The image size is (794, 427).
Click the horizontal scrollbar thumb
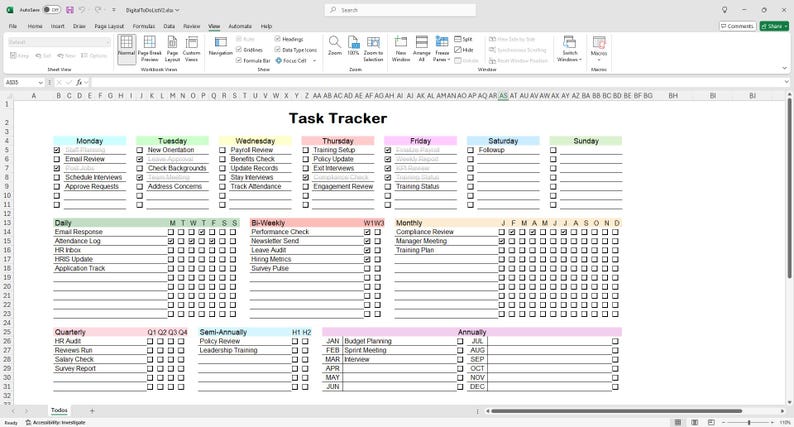[x=617, y=411]
